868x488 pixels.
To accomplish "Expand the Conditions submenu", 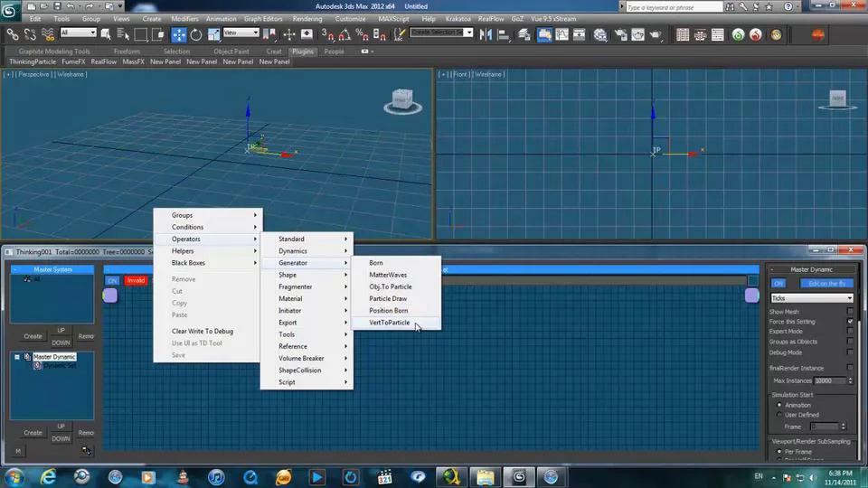I will click(x=207, y=227).
